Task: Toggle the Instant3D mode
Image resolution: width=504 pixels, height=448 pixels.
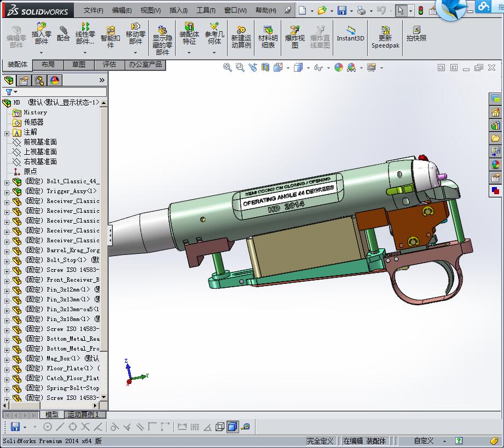Action: coord(350,34)
